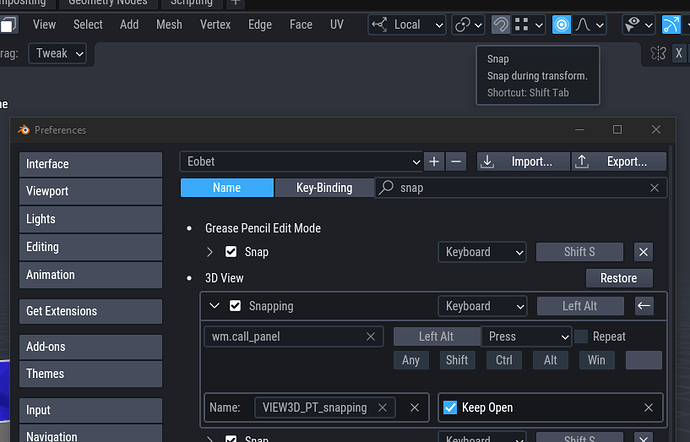Open Keyboard type dropdown for Snapping
This screenshot has height=442, width=690.
coord(482,306)
